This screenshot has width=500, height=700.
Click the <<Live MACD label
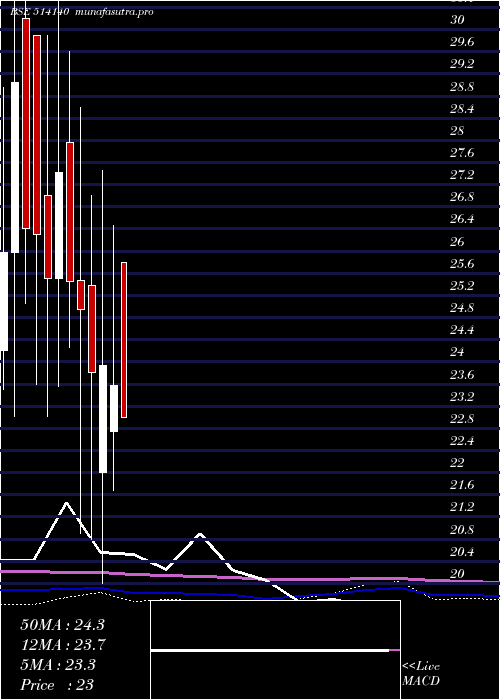point(421,673)
